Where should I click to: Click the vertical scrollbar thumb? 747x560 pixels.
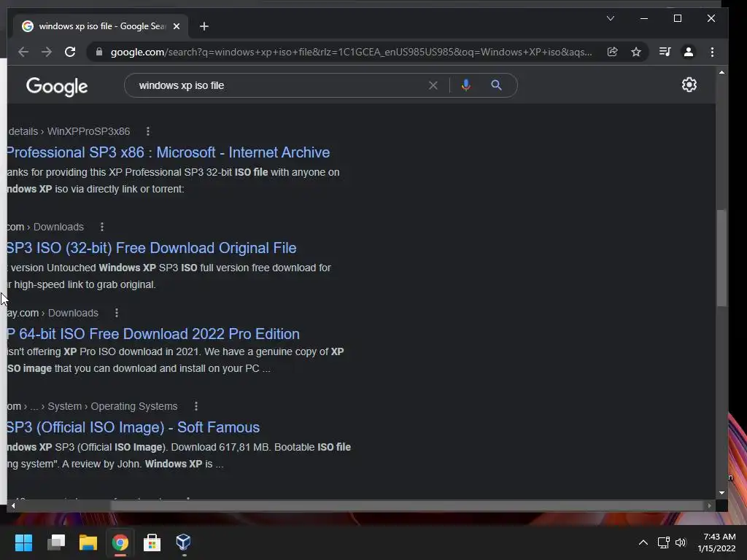(721, 257)
